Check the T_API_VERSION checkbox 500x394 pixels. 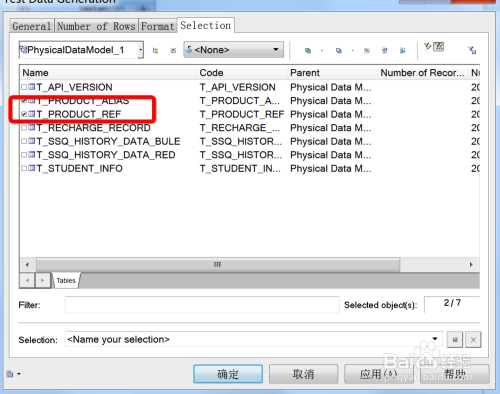24,87
